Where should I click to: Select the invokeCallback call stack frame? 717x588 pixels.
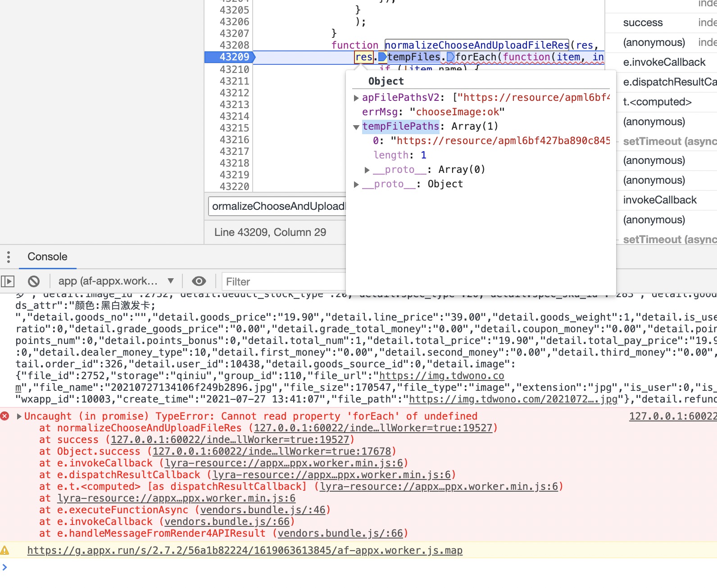[x=659, y=200]
